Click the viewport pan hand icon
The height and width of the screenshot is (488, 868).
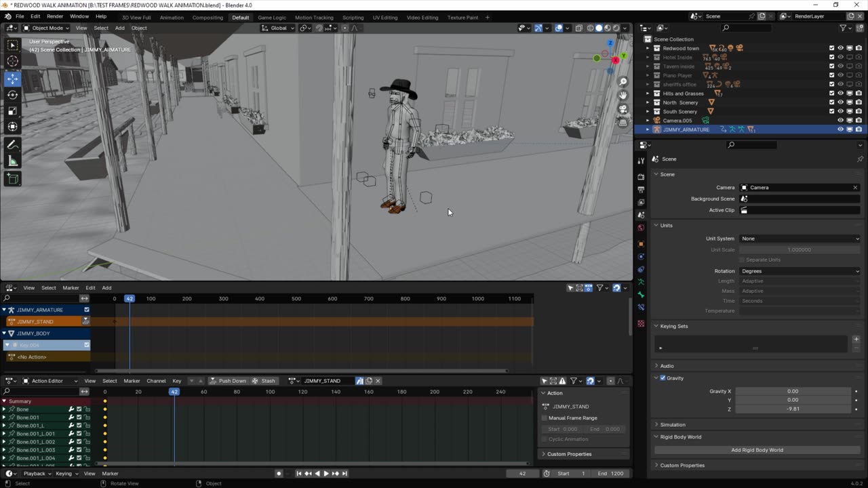[x=623, y=96]
